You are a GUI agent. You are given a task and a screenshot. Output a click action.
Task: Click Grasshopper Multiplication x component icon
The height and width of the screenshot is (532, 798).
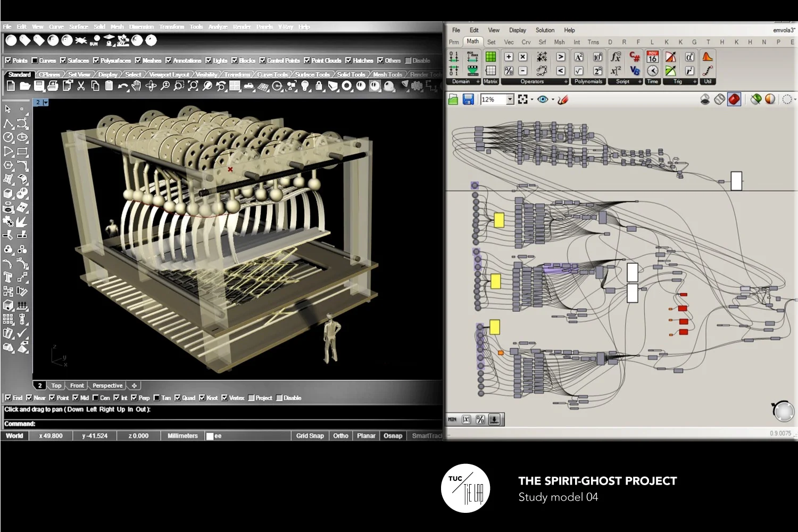click(x=522, y=57)
